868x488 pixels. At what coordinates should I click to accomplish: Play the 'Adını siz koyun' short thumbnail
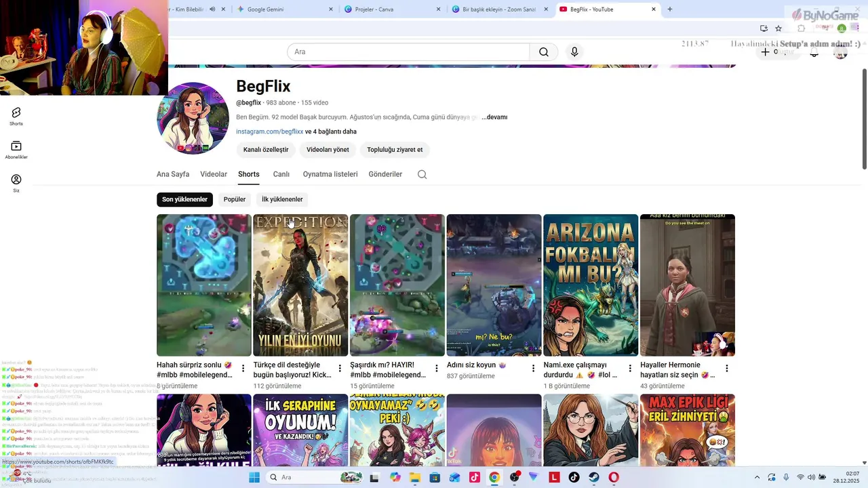tap(494, 285)
